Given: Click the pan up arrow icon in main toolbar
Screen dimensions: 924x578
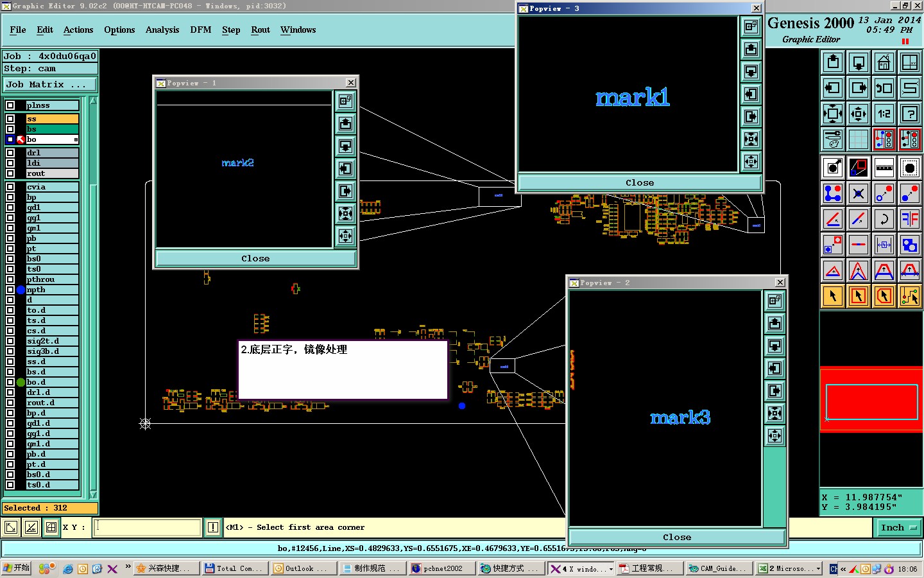Looking at the screenshot, I should coord(833,62).
